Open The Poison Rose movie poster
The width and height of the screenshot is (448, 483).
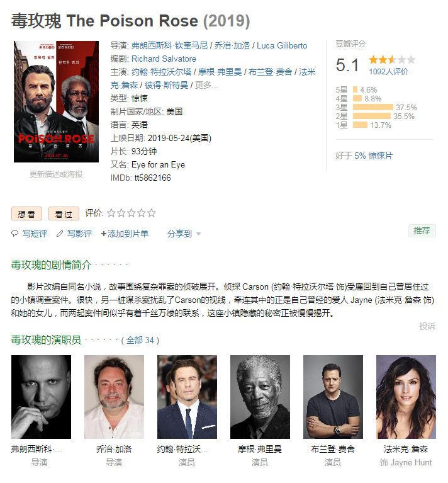(x=56, y=101)
